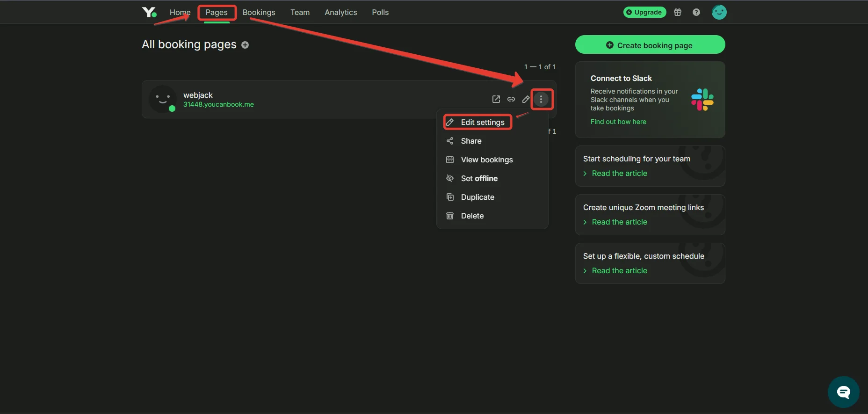The image size is (868, 414).
Task: Open the live chat widget
Action: point(844,392)
